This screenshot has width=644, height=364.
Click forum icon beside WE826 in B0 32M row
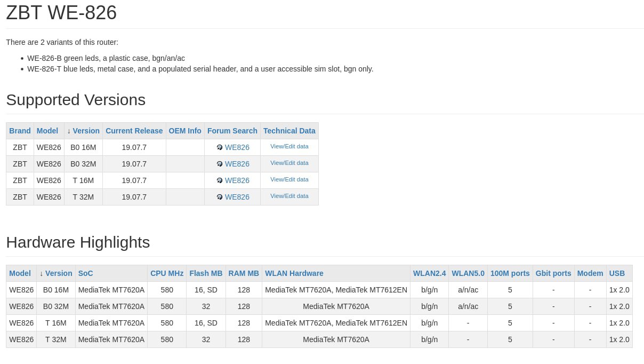tap(220, 164)
